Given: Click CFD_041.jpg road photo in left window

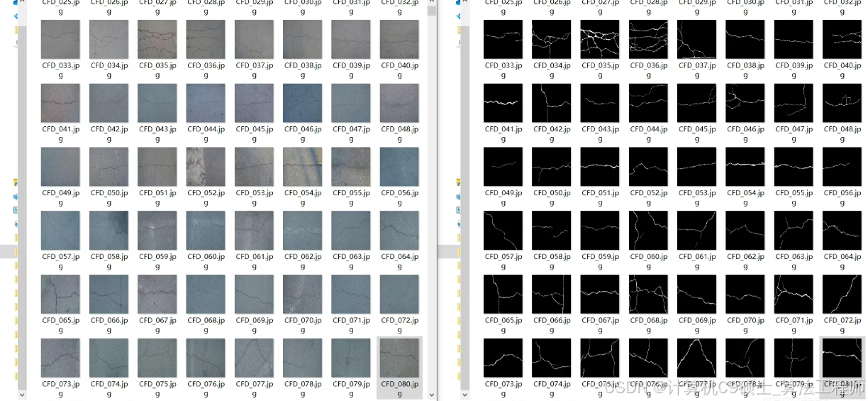Looking at the screenshot, I should (x=60, y=103).
